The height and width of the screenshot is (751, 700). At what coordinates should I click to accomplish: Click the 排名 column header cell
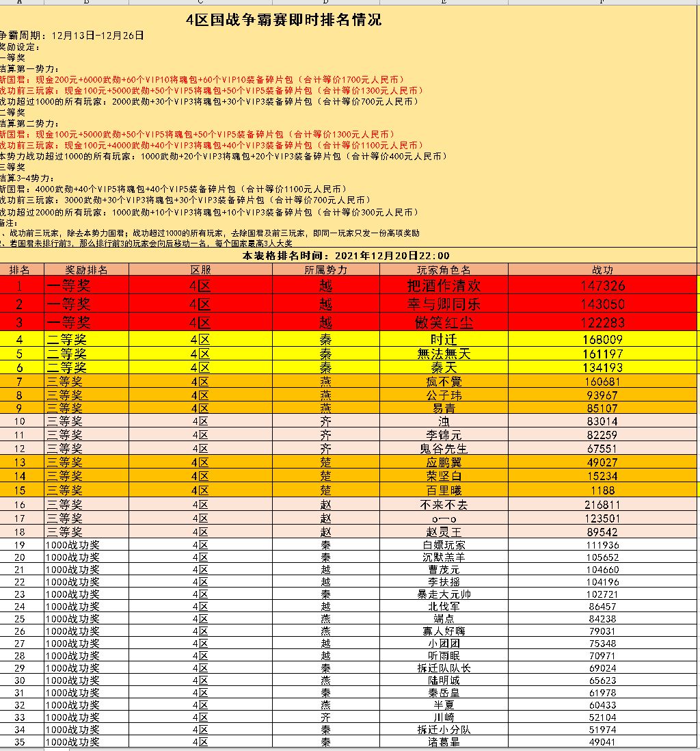coord(19,269)
